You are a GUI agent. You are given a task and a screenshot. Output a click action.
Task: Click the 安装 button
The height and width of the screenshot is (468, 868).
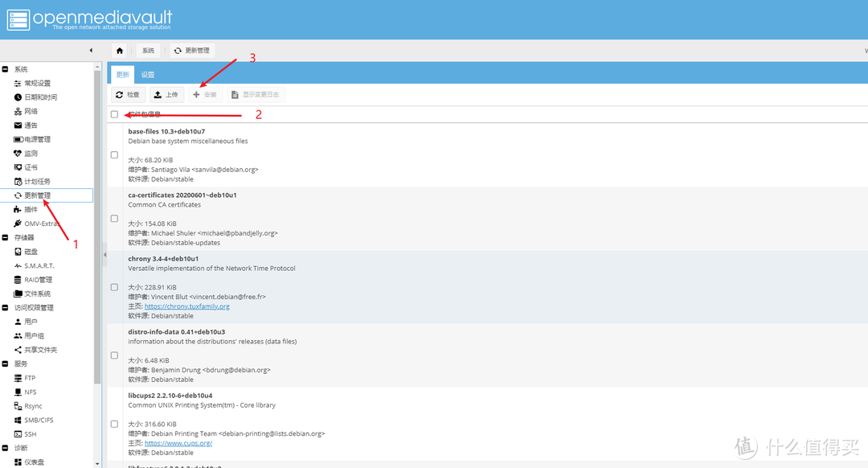pos(205,95)
